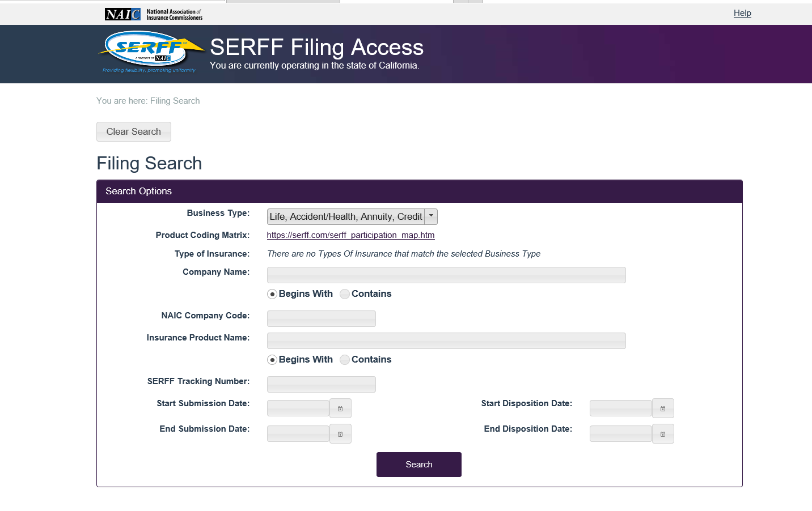Click the NAIC logo in header
The width and height of the screenshot is (812, 511).
[x=154, y=14]
